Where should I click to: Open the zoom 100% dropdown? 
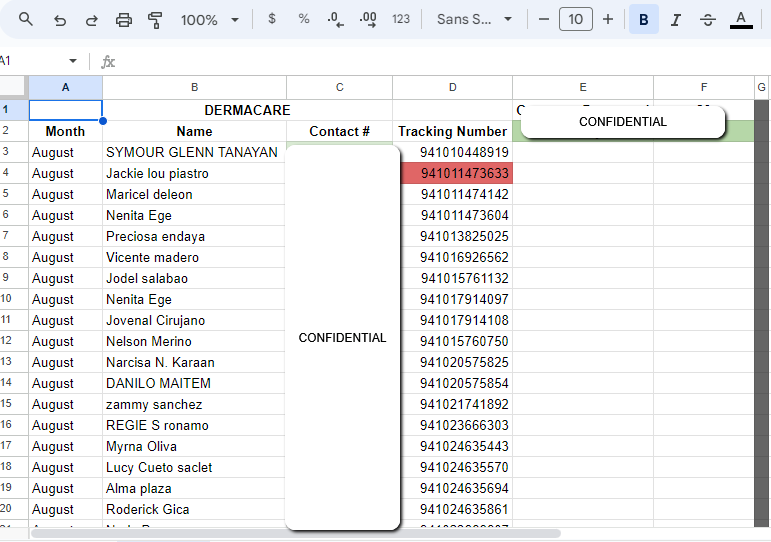tap(209, 20)
